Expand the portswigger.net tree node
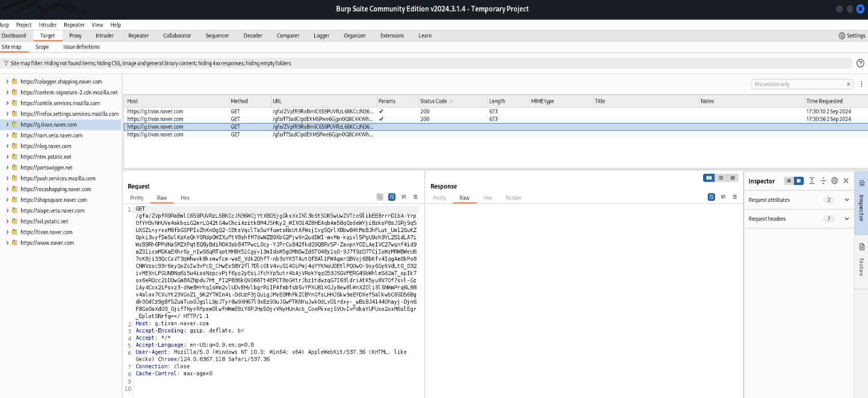 (x=7, y=168)
